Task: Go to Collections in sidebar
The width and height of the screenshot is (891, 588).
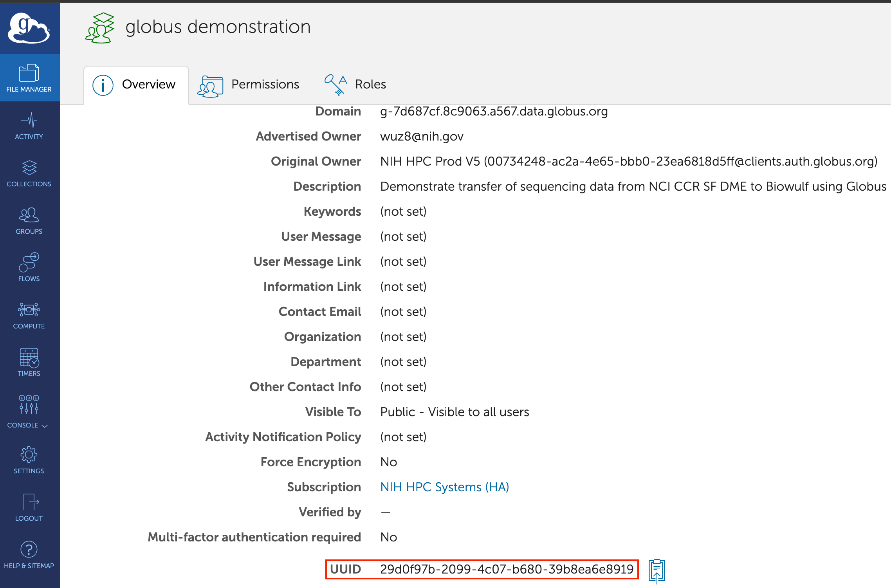Action: [x=29, y=173]
